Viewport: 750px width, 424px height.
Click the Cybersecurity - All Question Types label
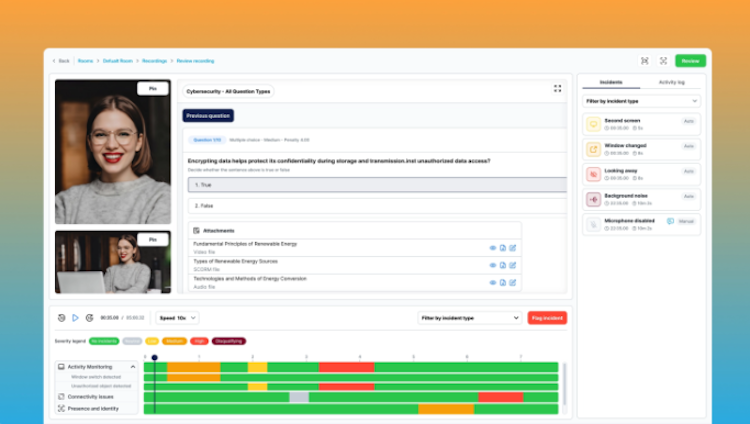(228, 91)
